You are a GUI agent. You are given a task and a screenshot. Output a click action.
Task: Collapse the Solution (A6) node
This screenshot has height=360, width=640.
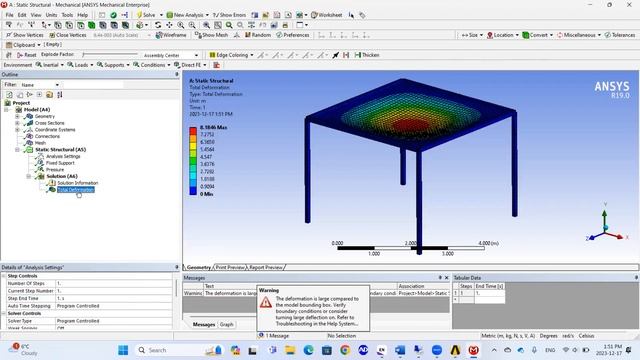coord(29,176)
